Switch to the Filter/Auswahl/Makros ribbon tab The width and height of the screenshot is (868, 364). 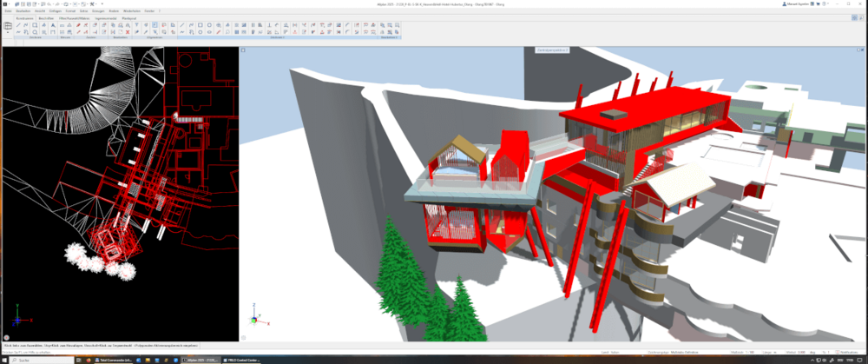(76, 17)
